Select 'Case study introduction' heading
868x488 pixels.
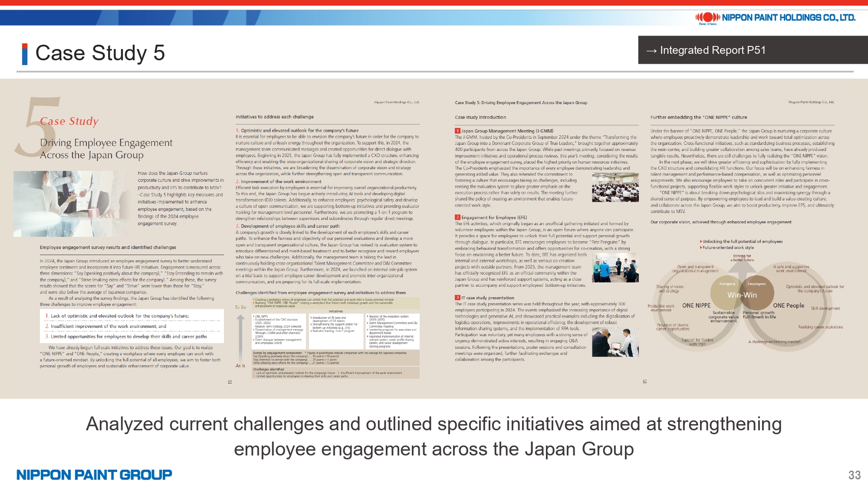[x=480, y=117]
